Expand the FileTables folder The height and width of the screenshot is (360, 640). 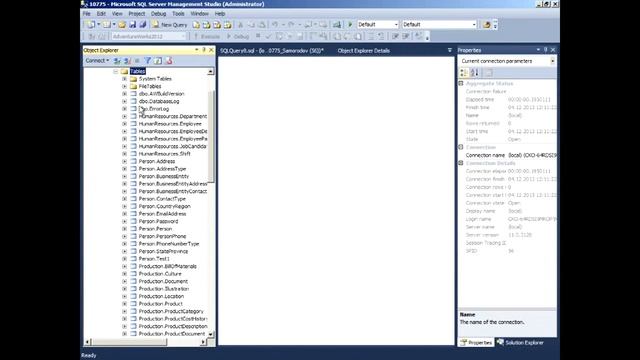click(124, 87)
